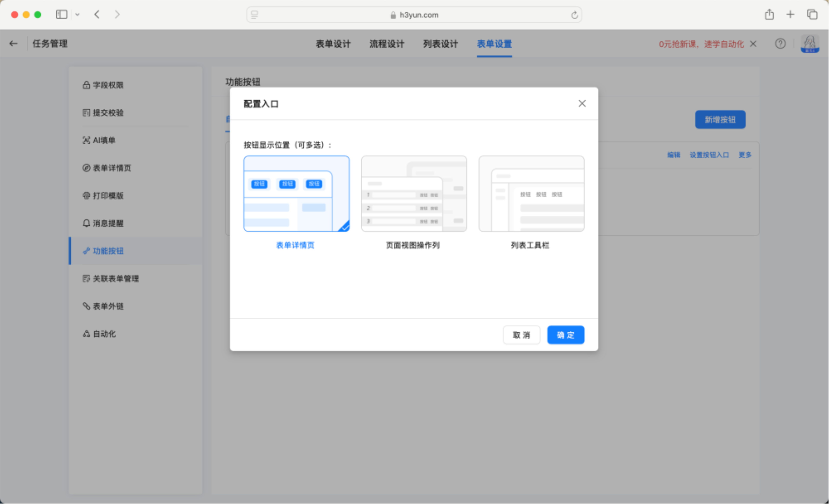Open the 更多 menu for the button row
This screenshot has width=829, height=504.
744,155
